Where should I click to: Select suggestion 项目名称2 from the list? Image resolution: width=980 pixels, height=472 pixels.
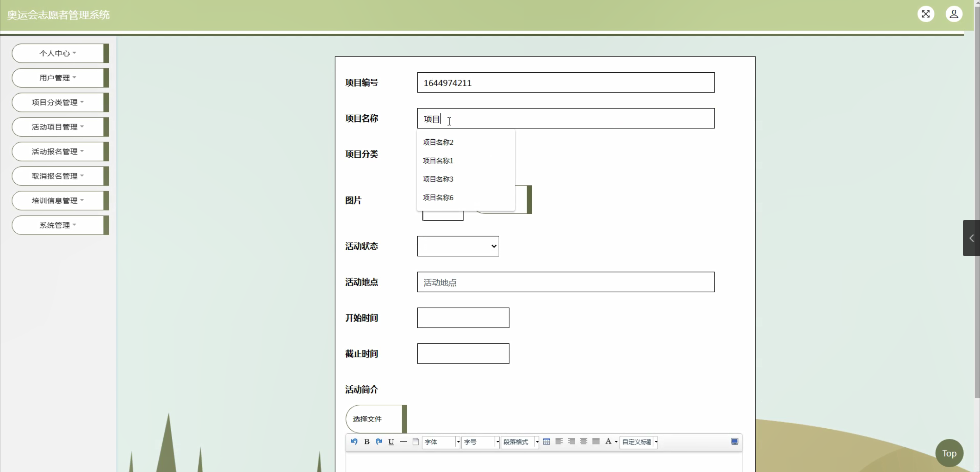pos(438,142)
